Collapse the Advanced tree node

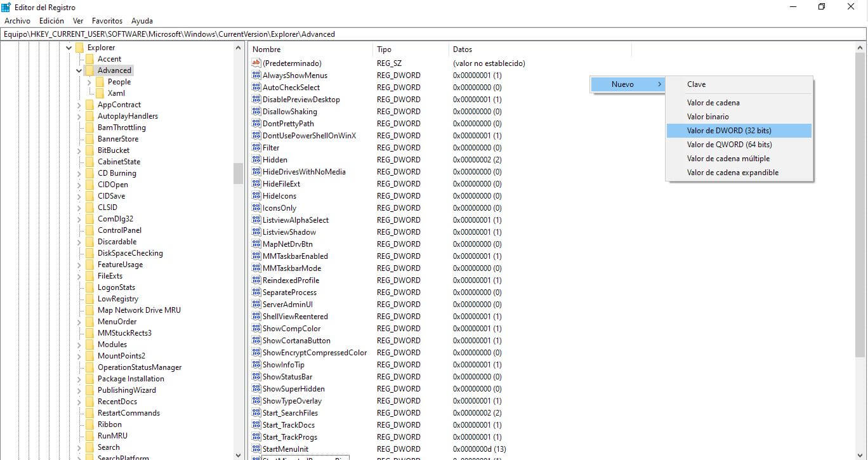coord(79,70)
